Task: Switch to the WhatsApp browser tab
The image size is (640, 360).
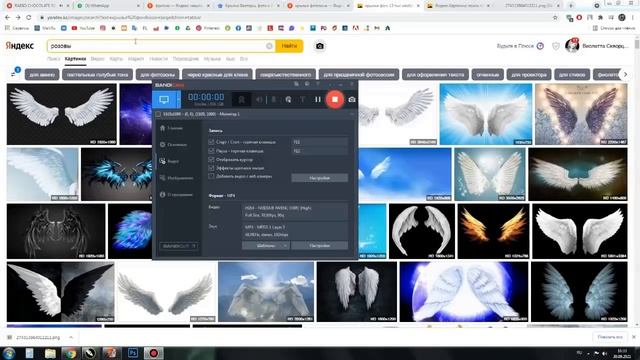Action: (107, 6)
